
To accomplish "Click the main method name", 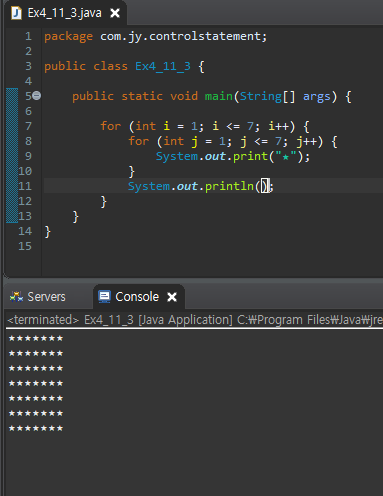I will 219,96.
